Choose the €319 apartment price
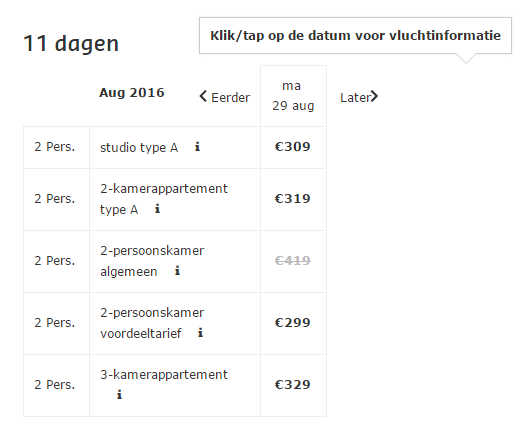Image resolution: width=523 pixels, height=442 pixels. click(x=293, y=198)
